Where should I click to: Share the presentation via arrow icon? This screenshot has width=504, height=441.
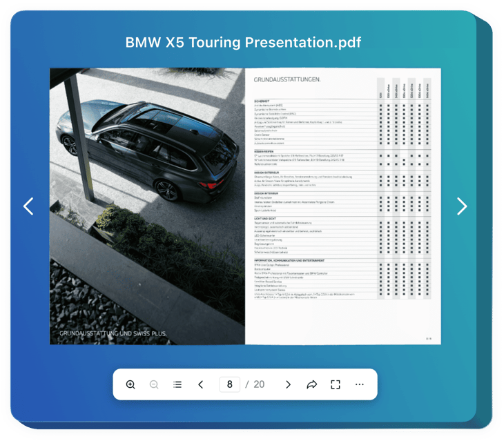pos(311,384)
